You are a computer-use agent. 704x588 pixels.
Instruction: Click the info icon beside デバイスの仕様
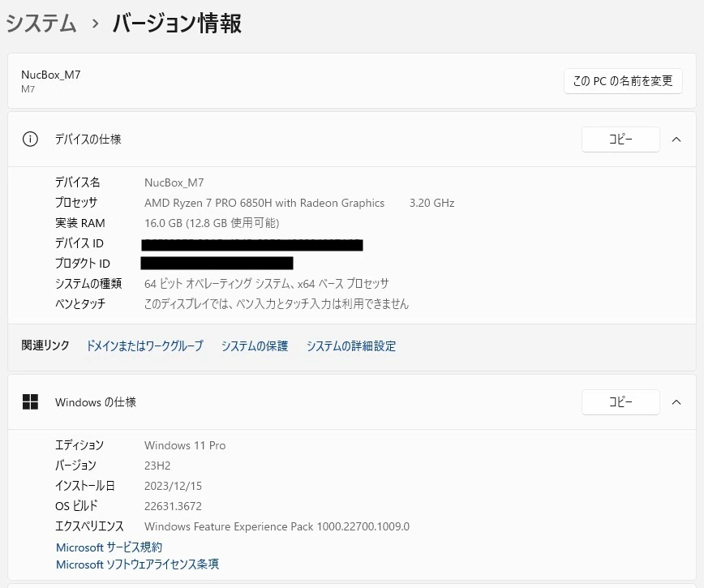pos(30,139)
